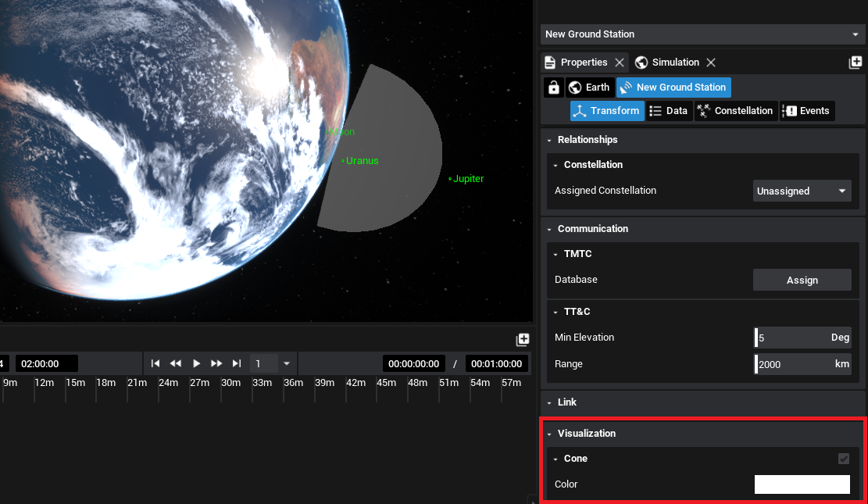Open the New Ground Station object dropdown
The height and width of the screenshot is (504, 868).
tap(702, 34)
